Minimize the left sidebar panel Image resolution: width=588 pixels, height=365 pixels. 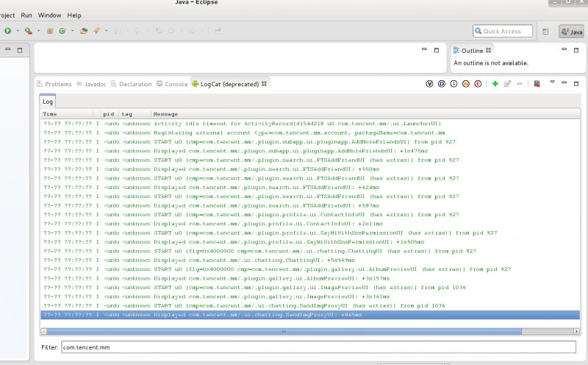point(7,49)
